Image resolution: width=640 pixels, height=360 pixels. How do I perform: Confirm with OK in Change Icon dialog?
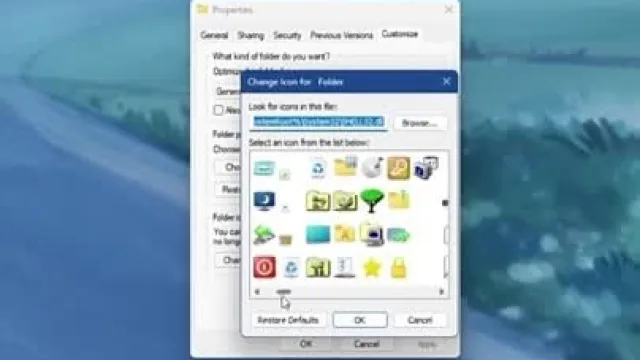360,320
